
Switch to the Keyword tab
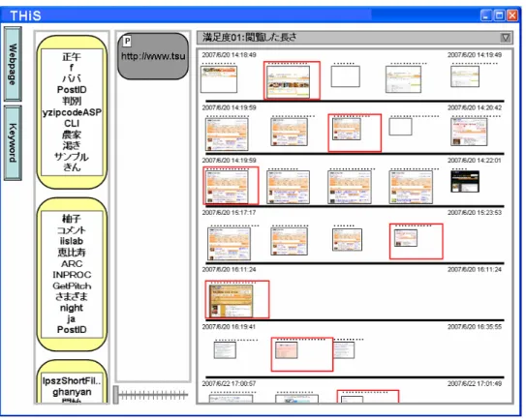coord(13,143)
